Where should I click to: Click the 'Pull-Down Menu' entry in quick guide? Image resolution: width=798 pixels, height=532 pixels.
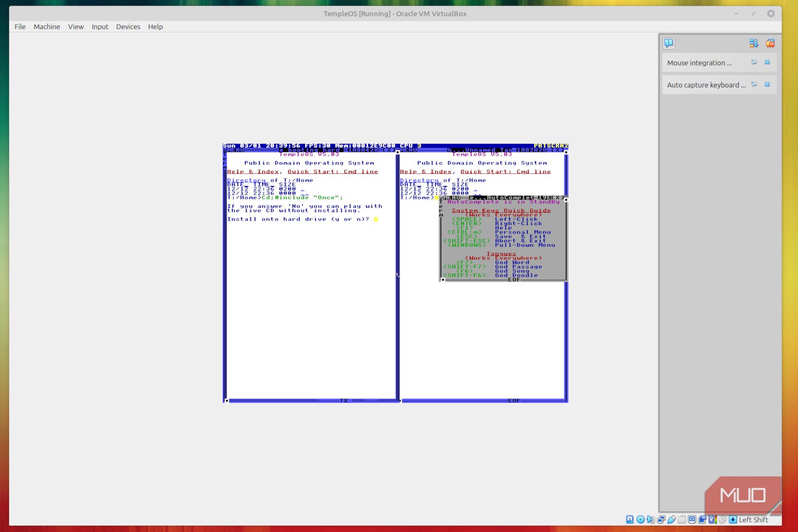click(525, 245)
